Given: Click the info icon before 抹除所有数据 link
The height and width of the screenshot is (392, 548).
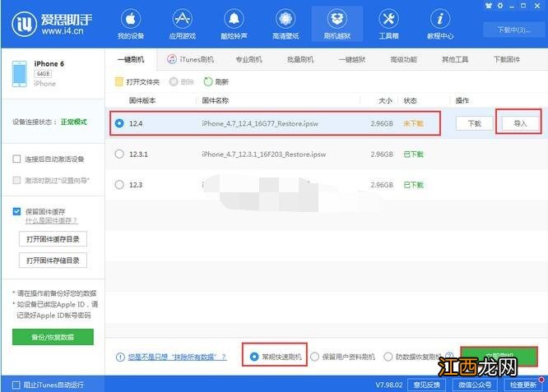Looking at the screenshot, I should coord(120,357).
